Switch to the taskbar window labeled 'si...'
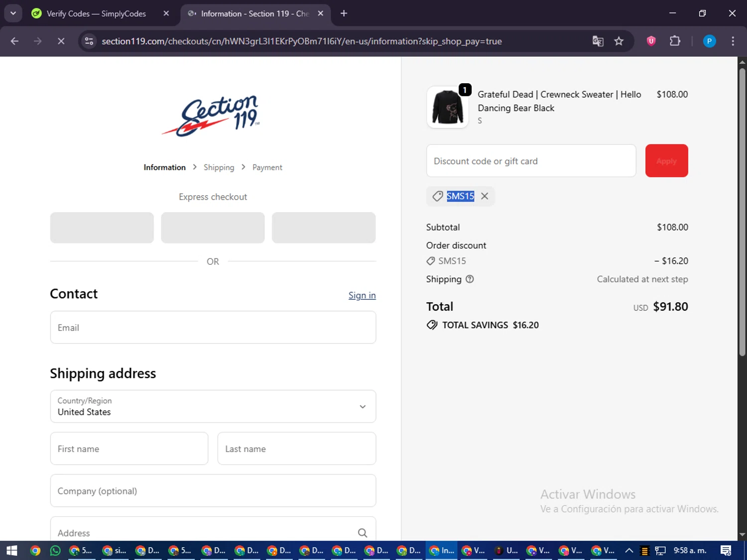This screenshot has height=560, width=747. [115, 551]
